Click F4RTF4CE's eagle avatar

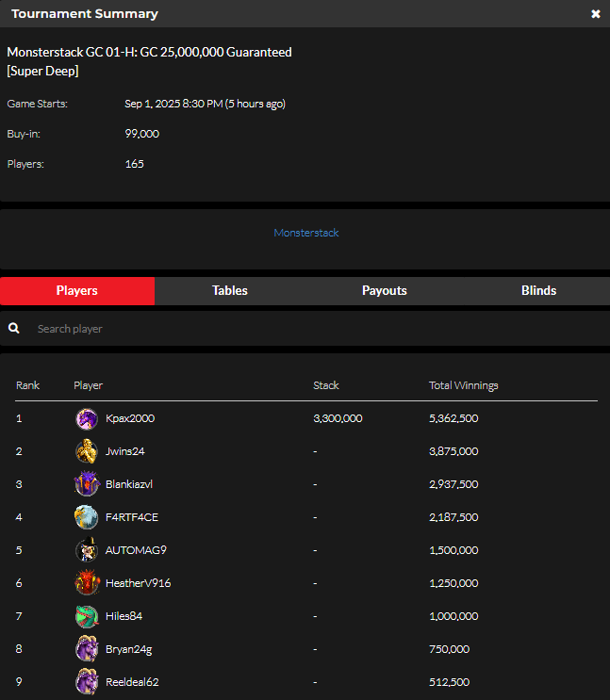click(x=87, y=517)
